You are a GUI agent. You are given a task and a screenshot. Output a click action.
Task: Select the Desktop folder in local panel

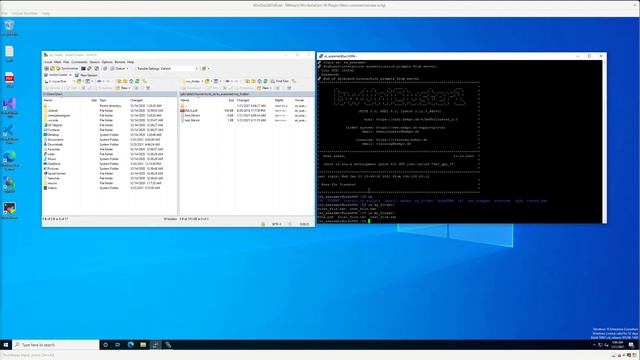coord(51,135)
